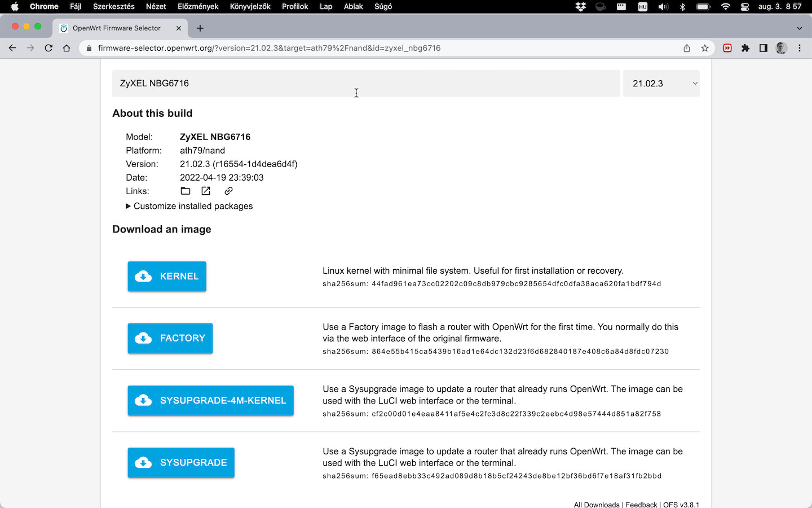812x508 pixels.
Task: Download the FACTORY image
Action: coord(170,339)
